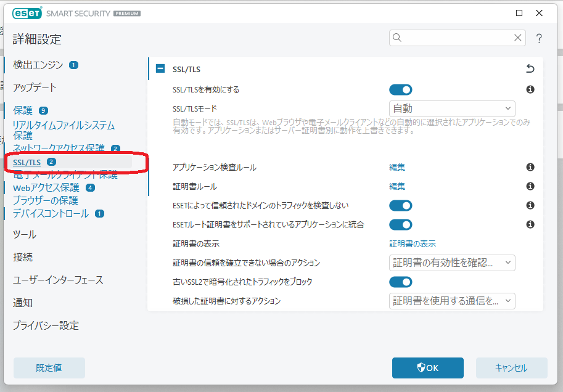Open デバイスコントロール sidebar item
Viewport: 563px width, 392px height.
51,214
